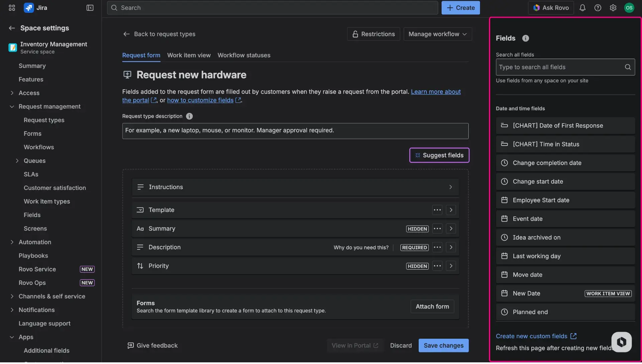Screen dimensions: 642x364
Task: Open the Create new custom fields link
Action: point(532,336)
